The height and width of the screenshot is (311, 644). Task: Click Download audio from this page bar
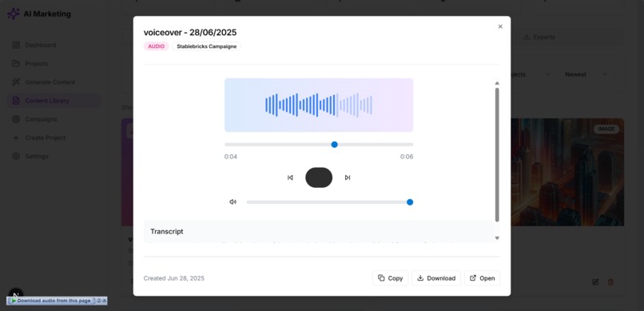pyautogui.click(x=51, y=301)
